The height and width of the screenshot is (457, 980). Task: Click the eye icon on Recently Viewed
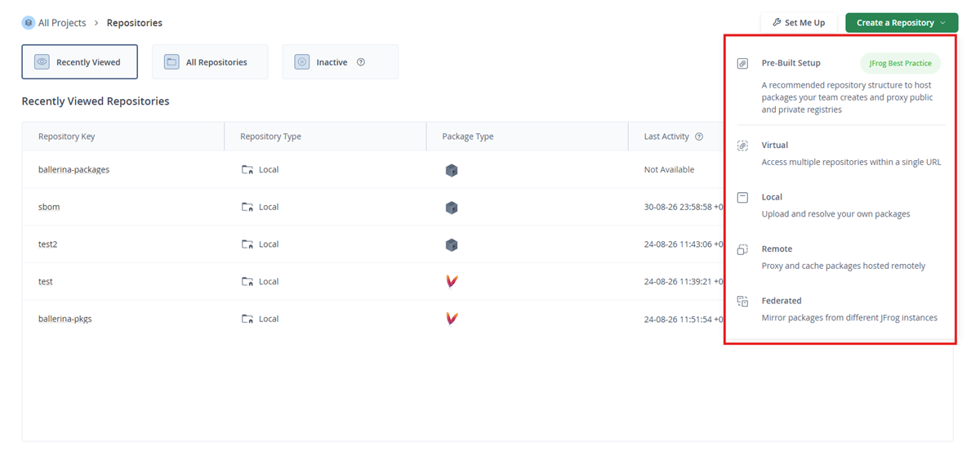pyautogui.click(x=42, y=62)
